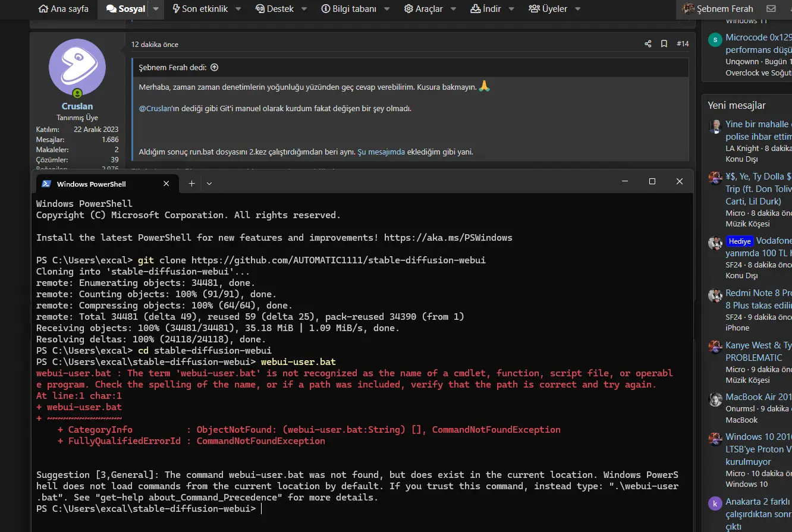Open the iPhone forum link

click(737, 328)
